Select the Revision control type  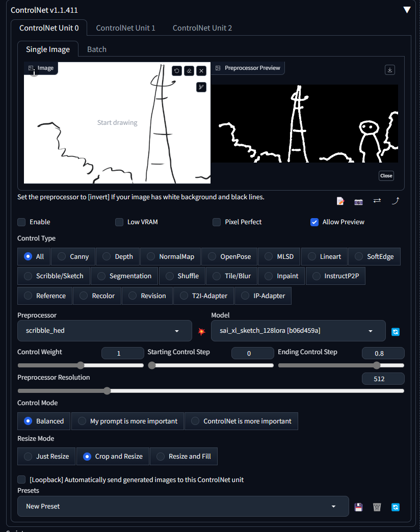[147, 296]
